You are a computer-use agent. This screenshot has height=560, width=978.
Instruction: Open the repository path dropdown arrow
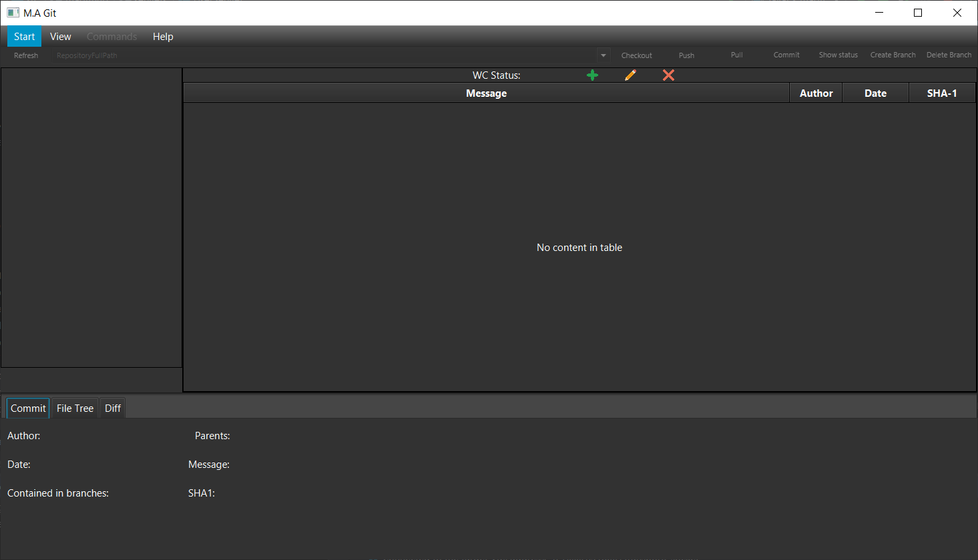point(603,55)
